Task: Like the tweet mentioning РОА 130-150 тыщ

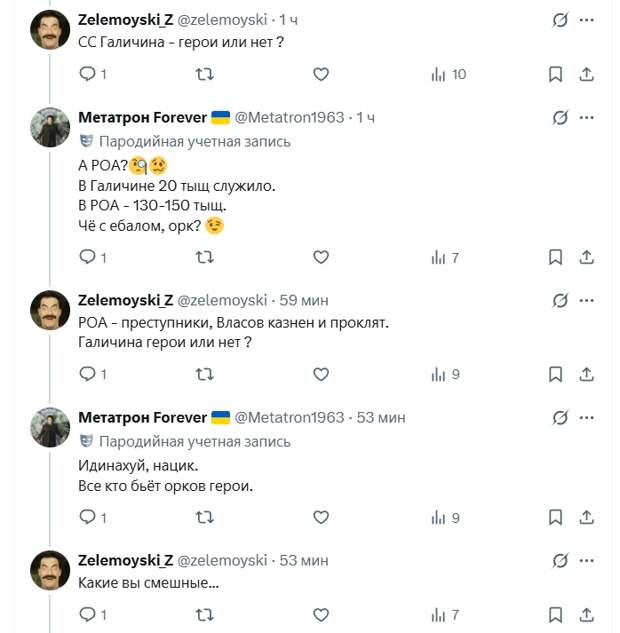Action: pyautogui.click(x=321, y=257)
